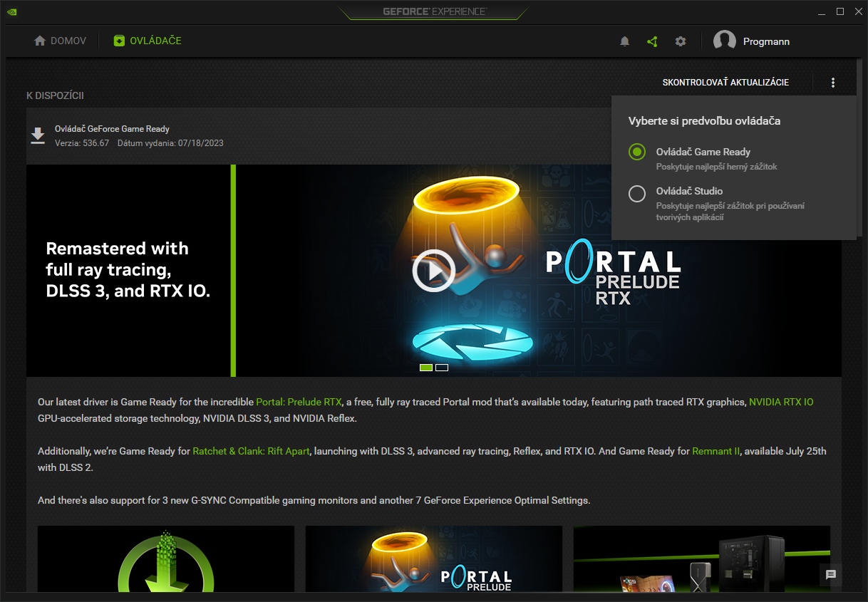Switch to second banner slide indicator

coord(442,368)
